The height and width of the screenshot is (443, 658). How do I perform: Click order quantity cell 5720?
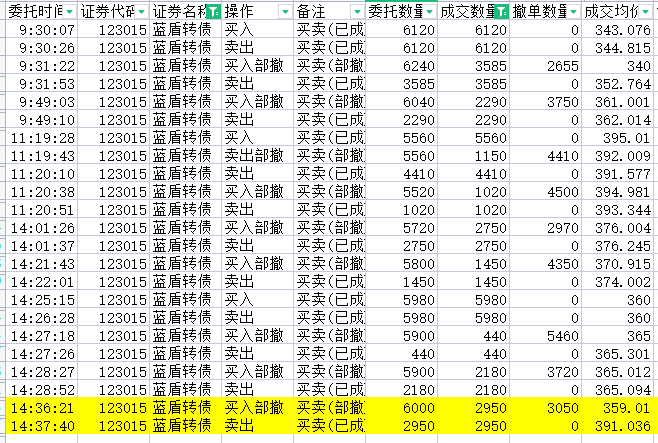coord(402,228)
